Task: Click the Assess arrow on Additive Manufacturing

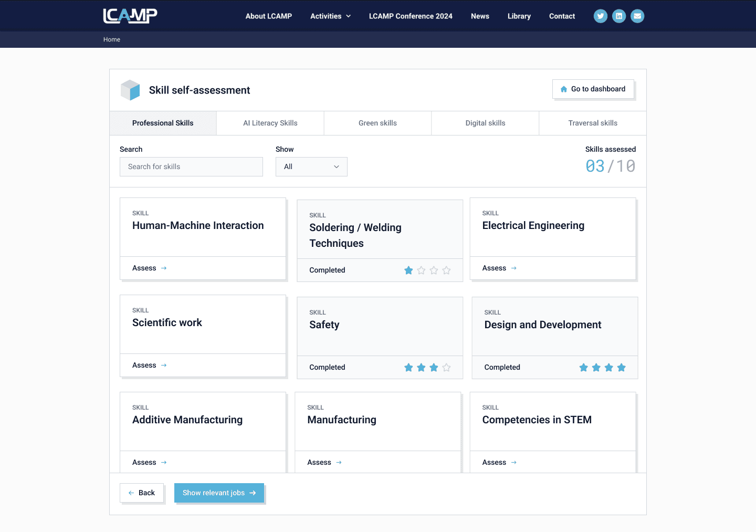Action: coord(164,462)
